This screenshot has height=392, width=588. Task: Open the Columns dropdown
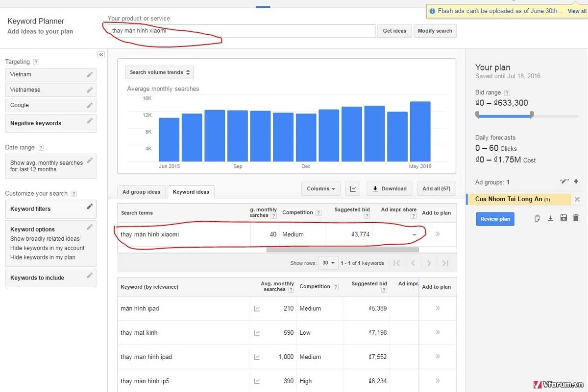point(321,188)
